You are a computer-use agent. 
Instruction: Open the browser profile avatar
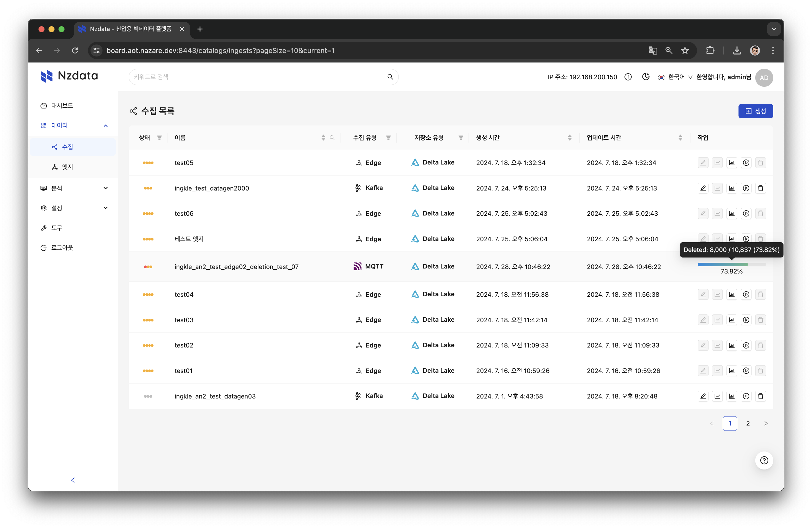click(755, 50)
